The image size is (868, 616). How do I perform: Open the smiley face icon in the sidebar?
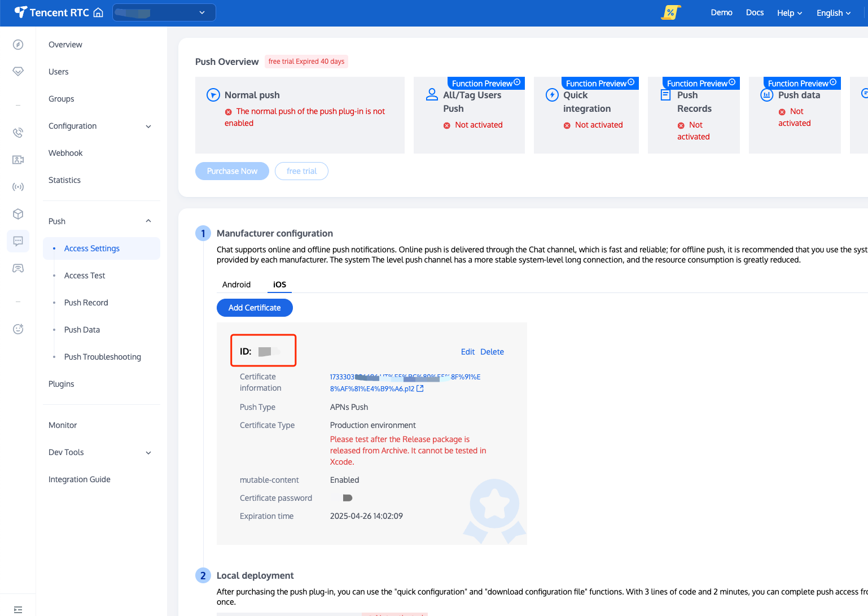17,329
